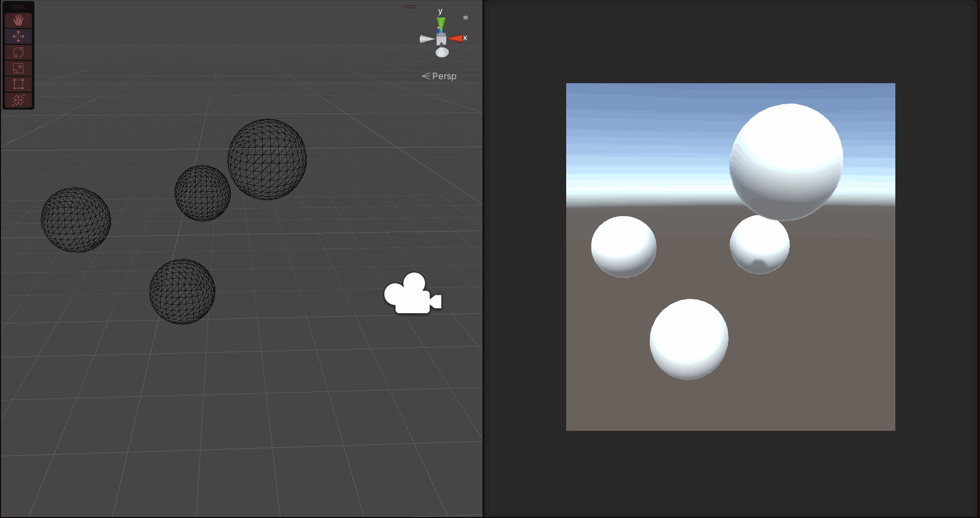Select the wireframe sphere nearest the camera icon
The height and width of the screenshot is (518, 980).
coord(182,292)
